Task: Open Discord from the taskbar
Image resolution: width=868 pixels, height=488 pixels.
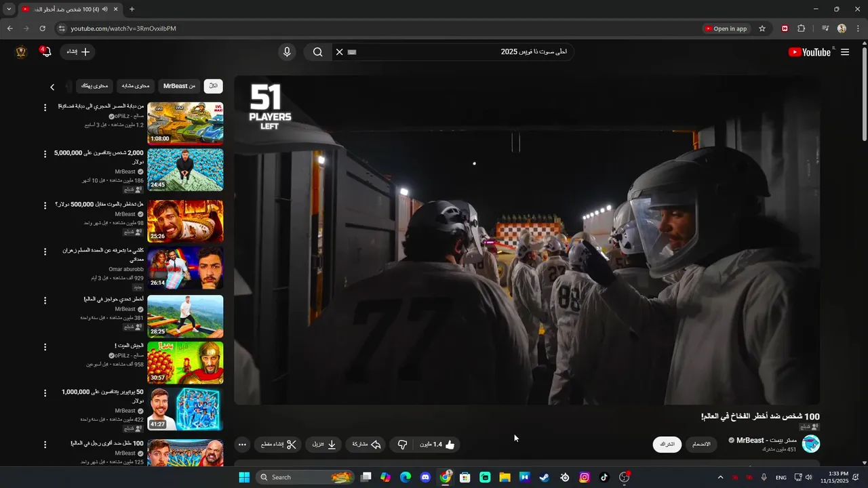Action: tap(425, 477)
